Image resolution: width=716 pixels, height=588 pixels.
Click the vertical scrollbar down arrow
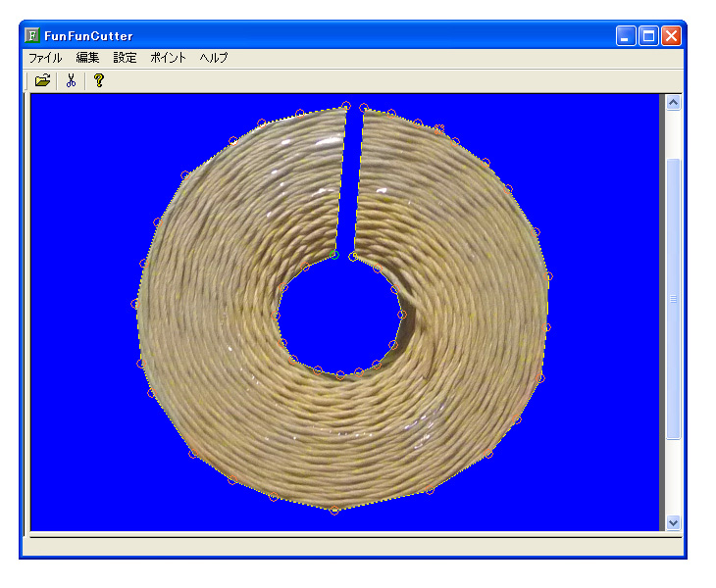[x=673, y=522]
